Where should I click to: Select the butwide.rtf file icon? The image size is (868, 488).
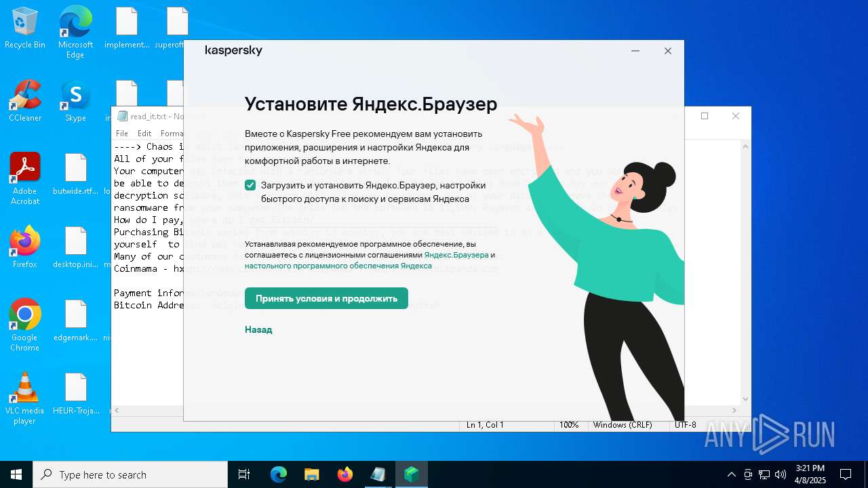click(75, 174)
